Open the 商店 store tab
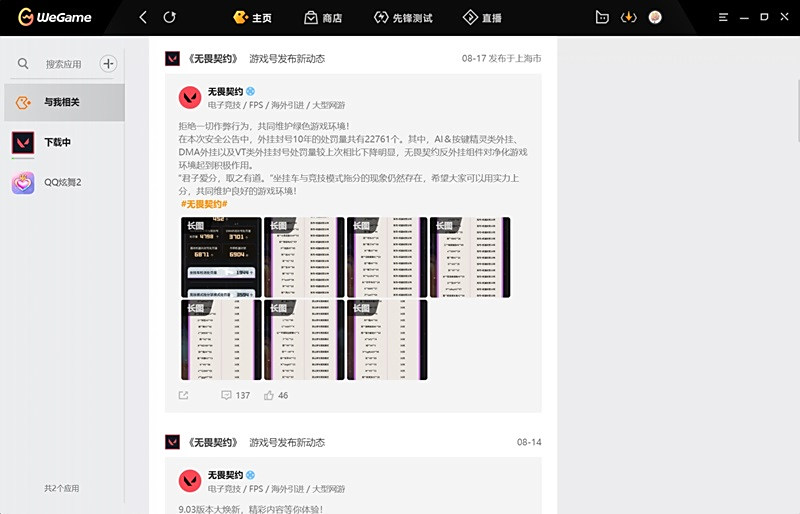This screenshot has height=514, width=800. (323, 18)
